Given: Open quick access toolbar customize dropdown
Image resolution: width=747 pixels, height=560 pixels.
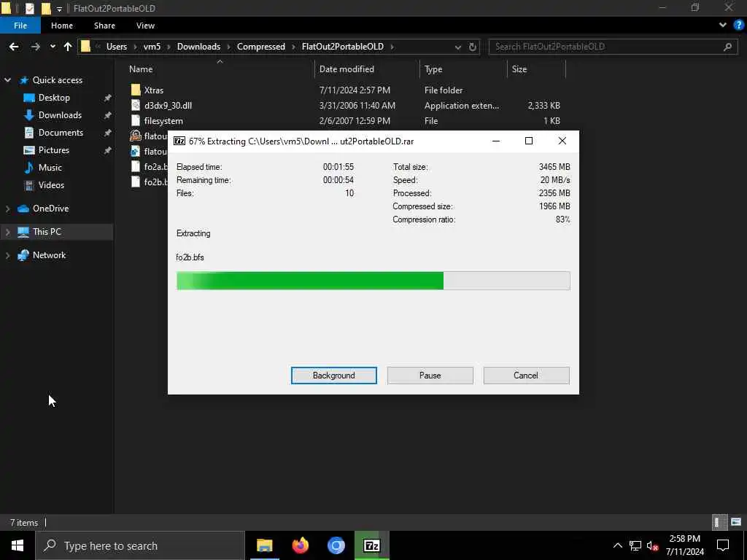Looking at the screenshot, I should (59, 9).
